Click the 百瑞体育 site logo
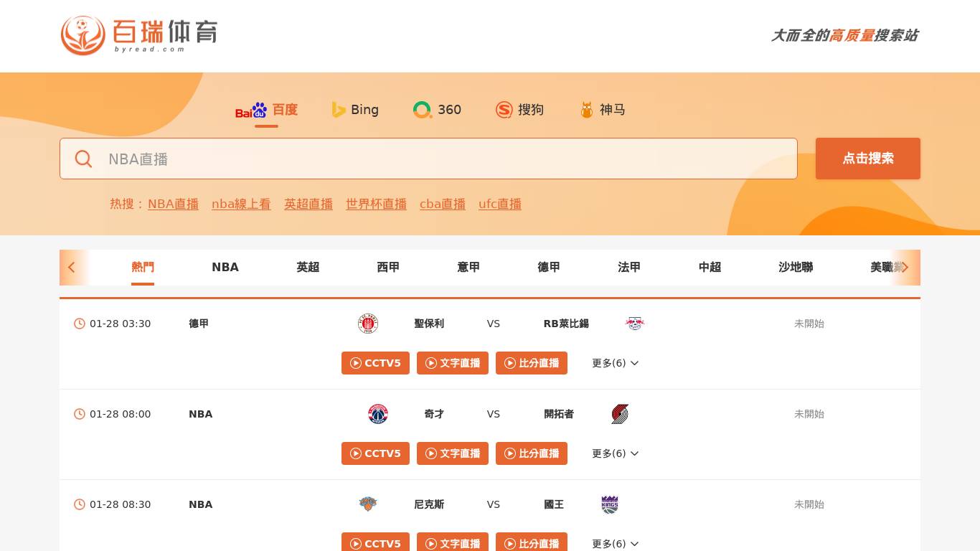This screenshot has height=551, width=980. (x=138, y=35)
